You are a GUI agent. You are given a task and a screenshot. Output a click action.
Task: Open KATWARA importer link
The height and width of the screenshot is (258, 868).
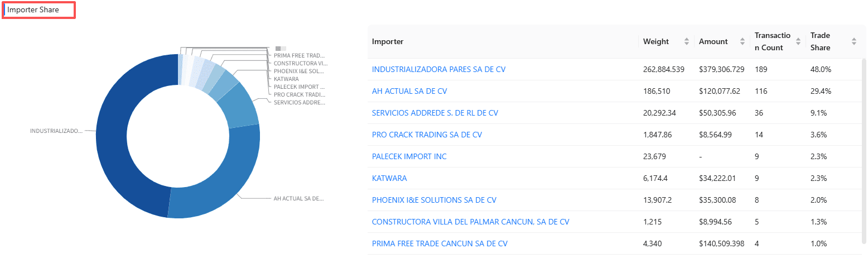(x=389, y=178)
